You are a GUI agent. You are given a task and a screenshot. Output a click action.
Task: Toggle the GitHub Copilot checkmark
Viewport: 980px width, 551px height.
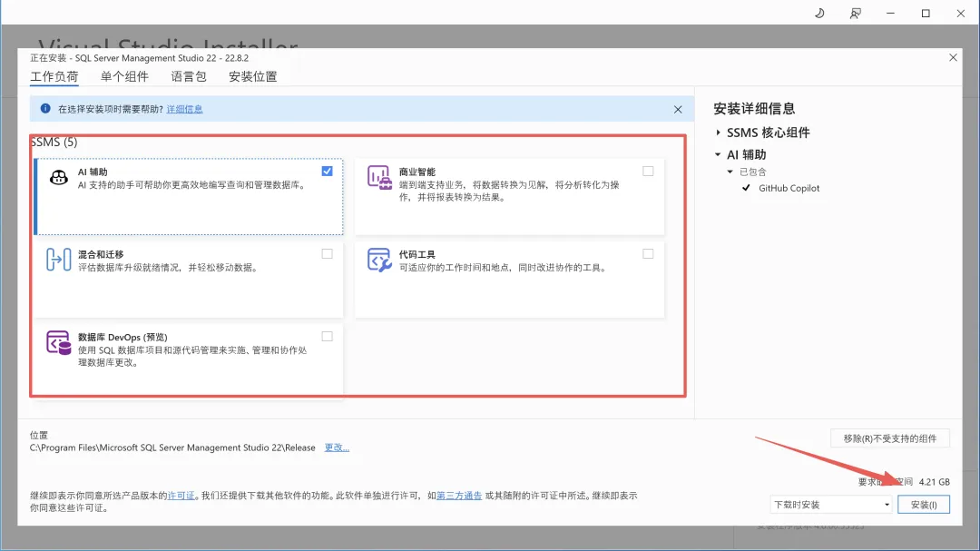tap(746, 188)
